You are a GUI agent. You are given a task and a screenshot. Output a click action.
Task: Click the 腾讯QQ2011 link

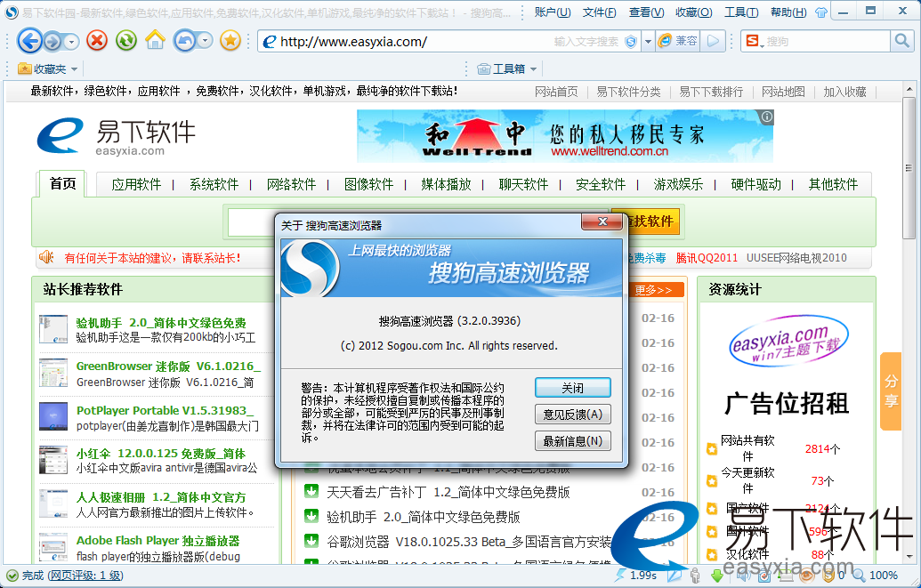click(707, 258)
